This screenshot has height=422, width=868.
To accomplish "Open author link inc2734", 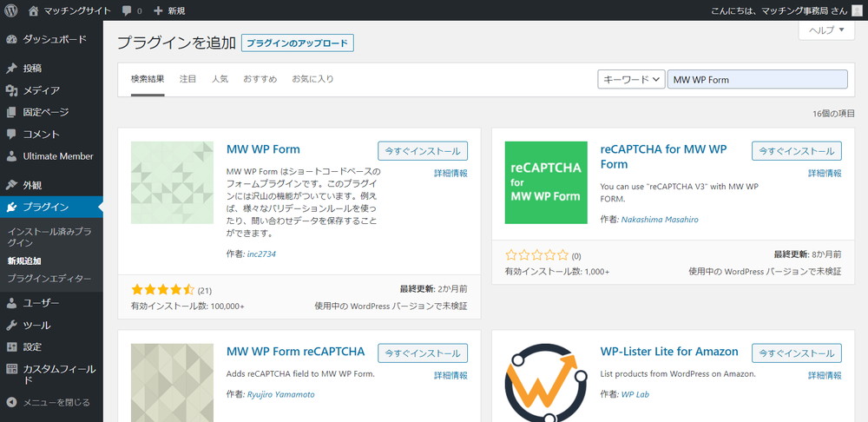I will [x=261, y=254].
